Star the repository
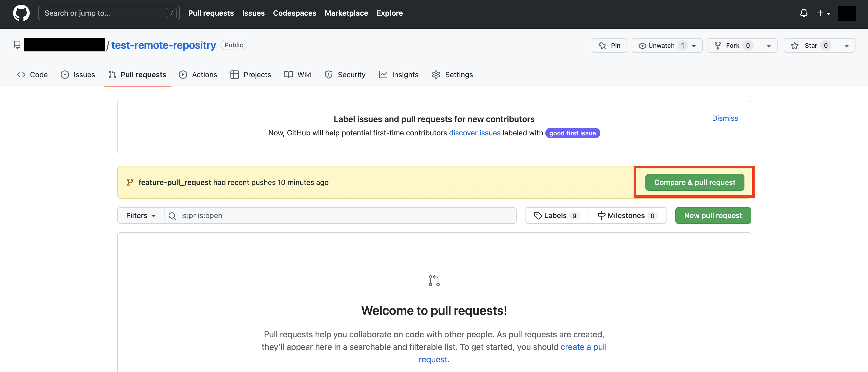 [811, 46]
